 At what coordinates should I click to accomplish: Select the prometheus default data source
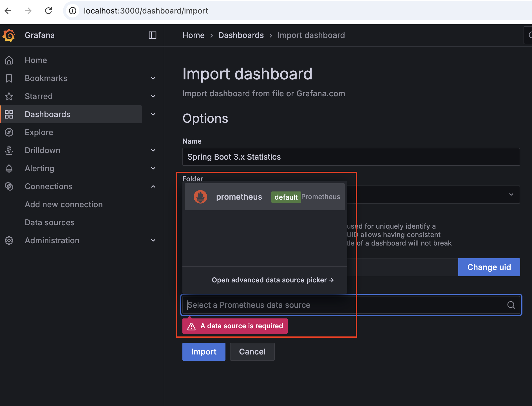coord(265,197)
